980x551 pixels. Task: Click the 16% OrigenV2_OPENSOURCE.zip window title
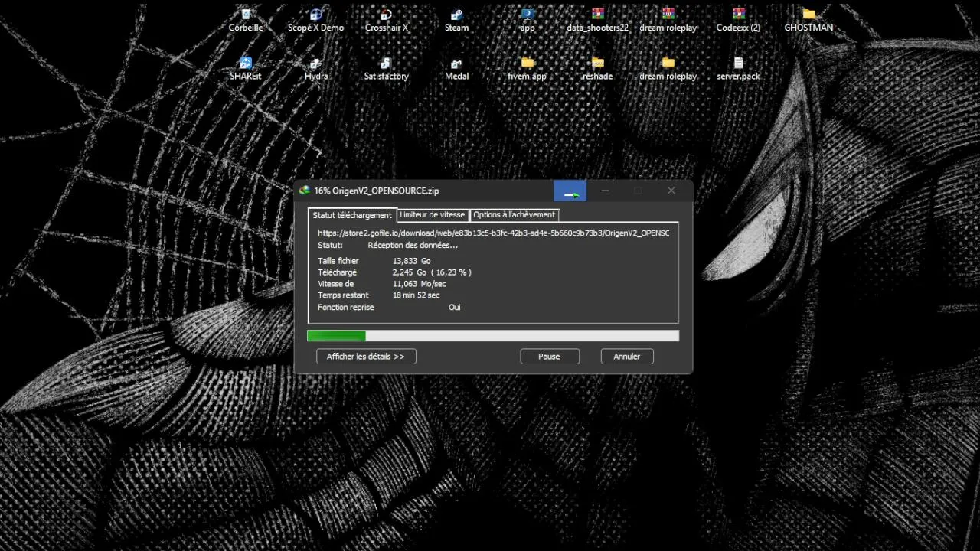pyautogui.click(x=377, y=191)
